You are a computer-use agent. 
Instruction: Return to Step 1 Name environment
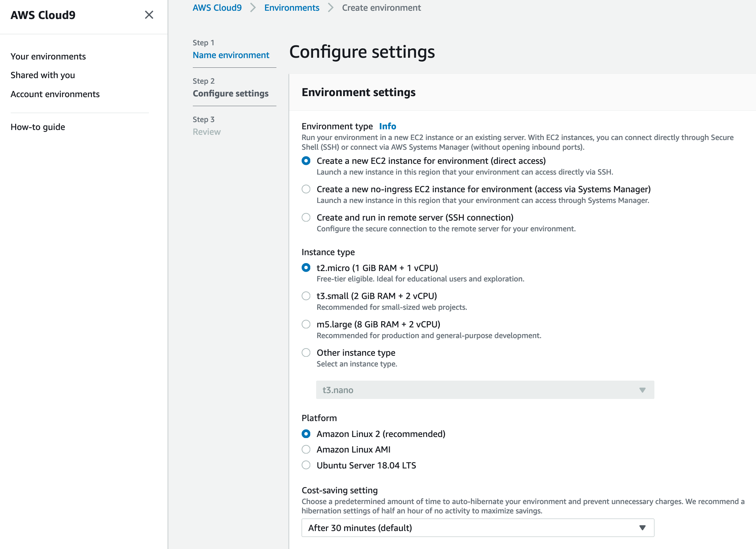[x=231, y=55]
